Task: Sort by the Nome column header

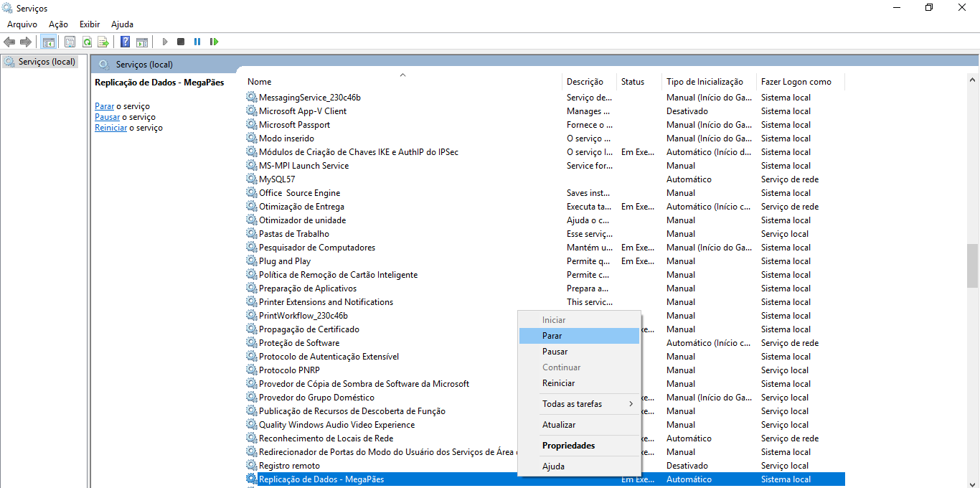Action: click(402, 82)
